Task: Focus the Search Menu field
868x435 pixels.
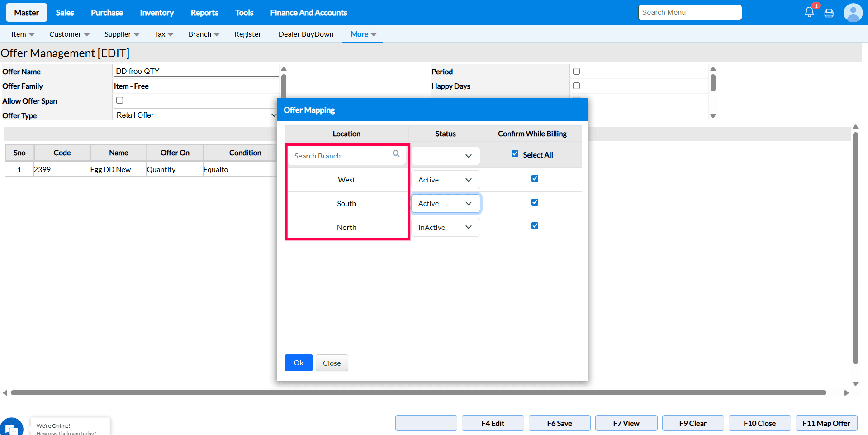Action: (x=690, y=13)
